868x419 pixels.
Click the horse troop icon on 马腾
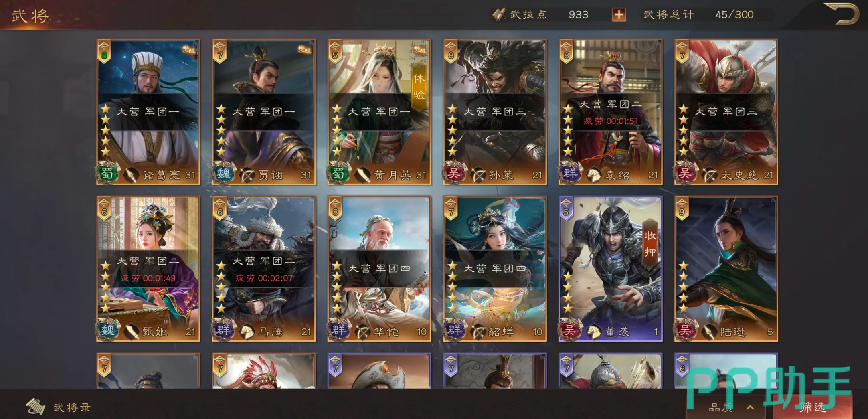point(247,332)
